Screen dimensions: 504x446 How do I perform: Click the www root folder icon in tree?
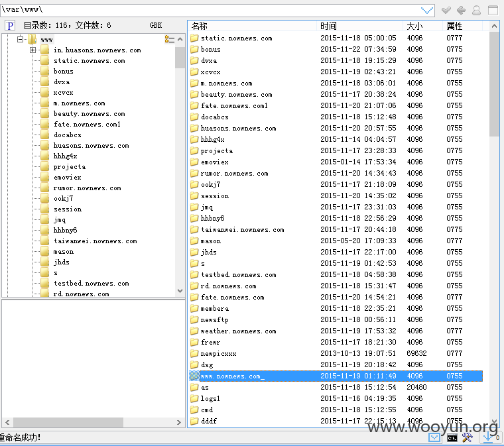pos(32,40)
